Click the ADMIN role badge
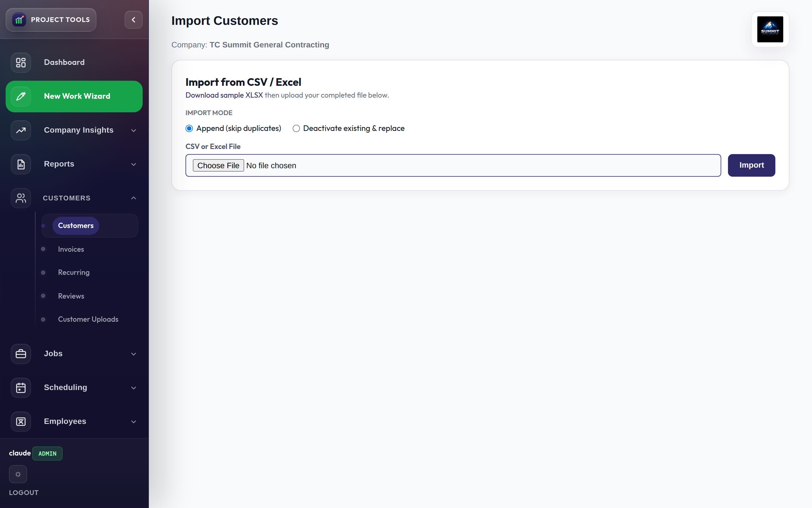This screenshot has height=508, width=812. click(47, 454)
